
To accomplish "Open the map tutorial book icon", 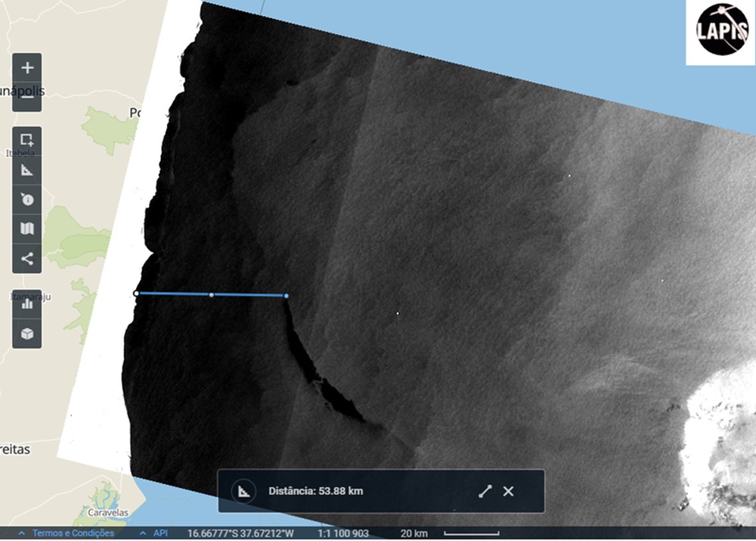I will tap(26, 229).
